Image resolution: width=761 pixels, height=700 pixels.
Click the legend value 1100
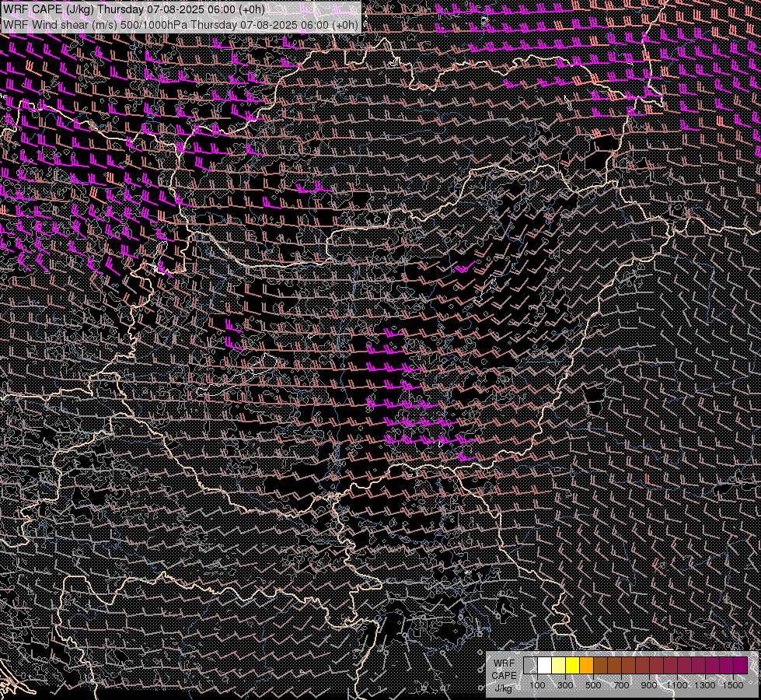677,685
